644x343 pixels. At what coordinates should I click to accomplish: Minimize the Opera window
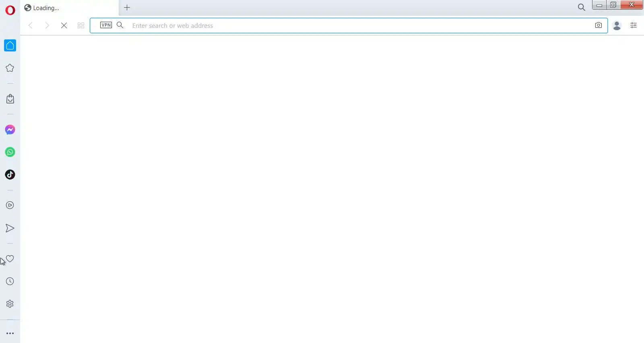[x=599, y=5]
